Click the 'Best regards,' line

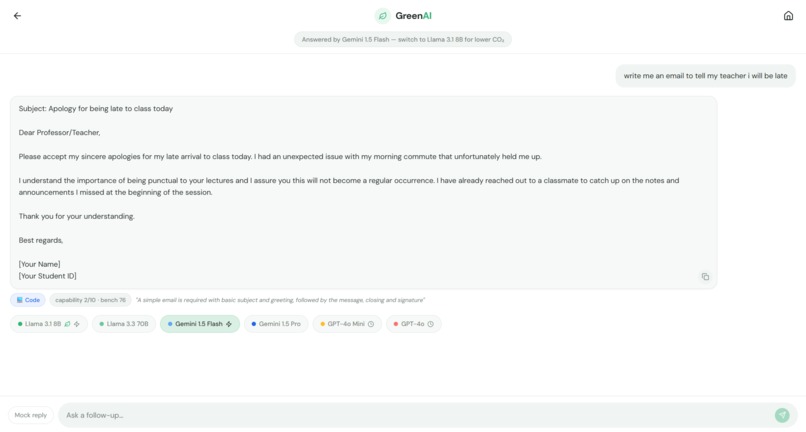tap(41, 240)
